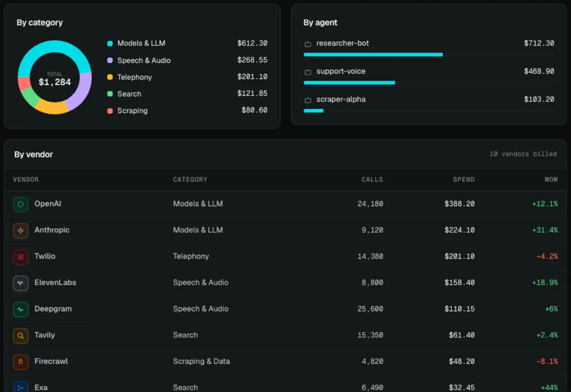Click the +31.4% MoM value
The width and height of the screenshot is (571, 392).
click(x=545, y=230)
